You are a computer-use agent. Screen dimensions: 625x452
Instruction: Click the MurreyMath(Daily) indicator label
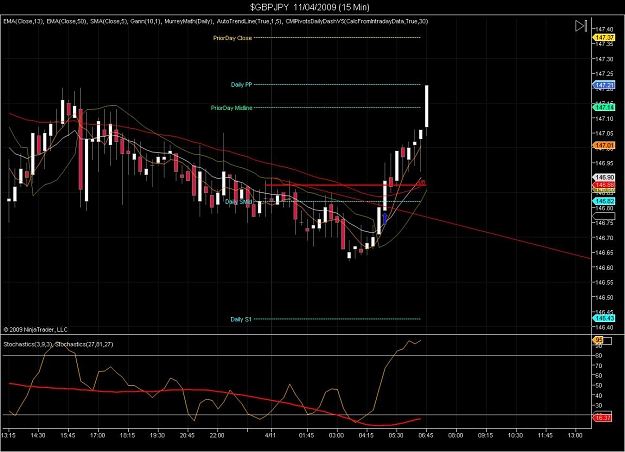189,21
